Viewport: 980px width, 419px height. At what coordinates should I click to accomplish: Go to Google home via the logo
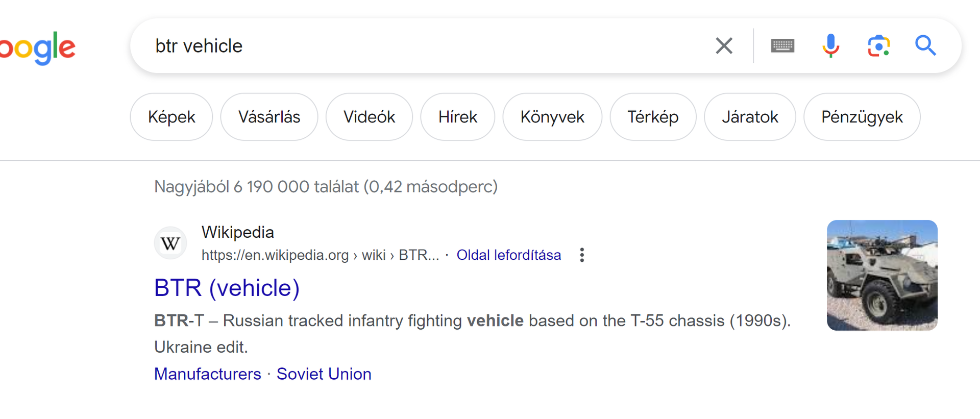pos(38,48)
